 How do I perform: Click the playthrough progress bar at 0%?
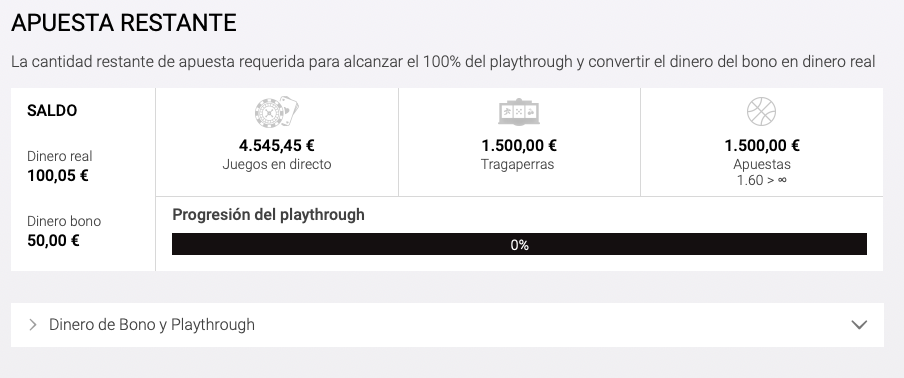519,244
